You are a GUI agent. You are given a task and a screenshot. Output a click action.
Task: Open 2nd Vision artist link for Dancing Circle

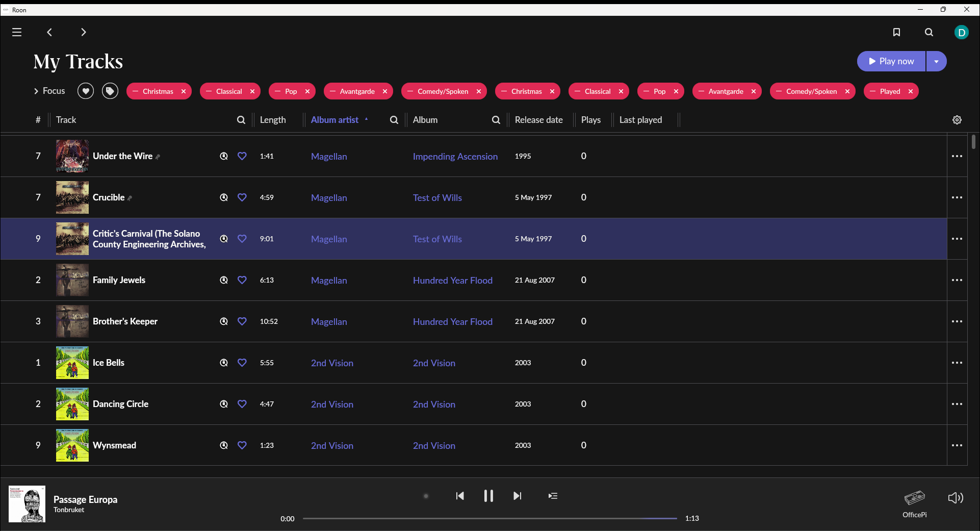(332, 404)
